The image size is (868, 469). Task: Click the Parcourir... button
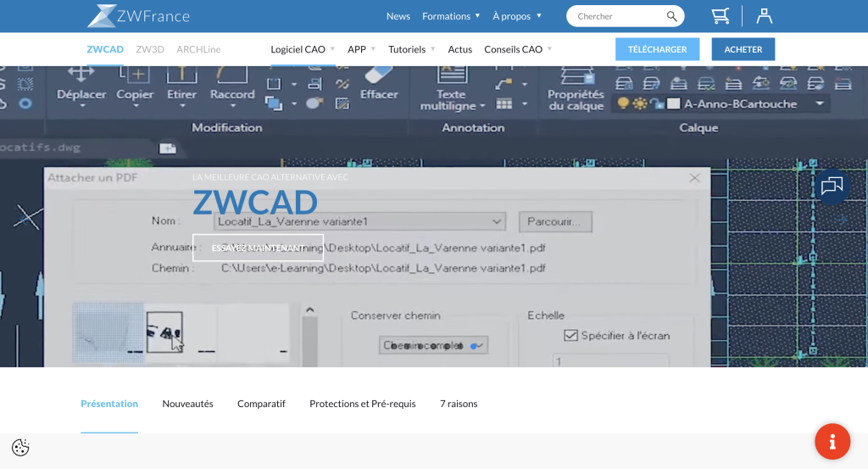point(555,221)
